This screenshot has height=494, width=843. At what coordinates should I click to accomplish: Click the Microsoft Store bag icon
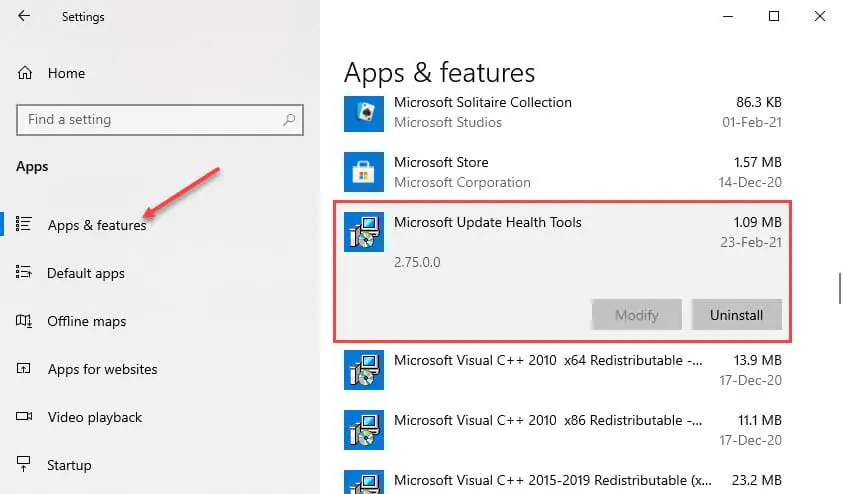coord(364,172)
